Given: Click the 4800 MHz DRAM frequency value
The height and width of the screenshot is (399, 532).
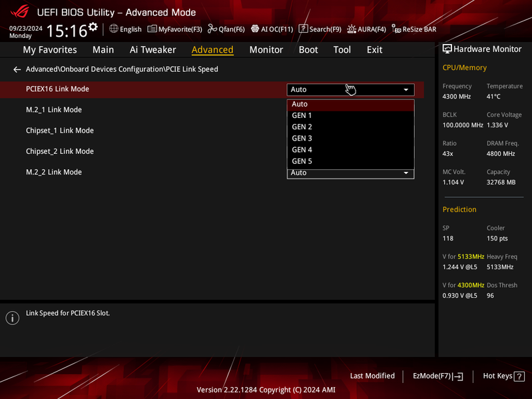Looking at the screenshot, I should pos(501,154).
